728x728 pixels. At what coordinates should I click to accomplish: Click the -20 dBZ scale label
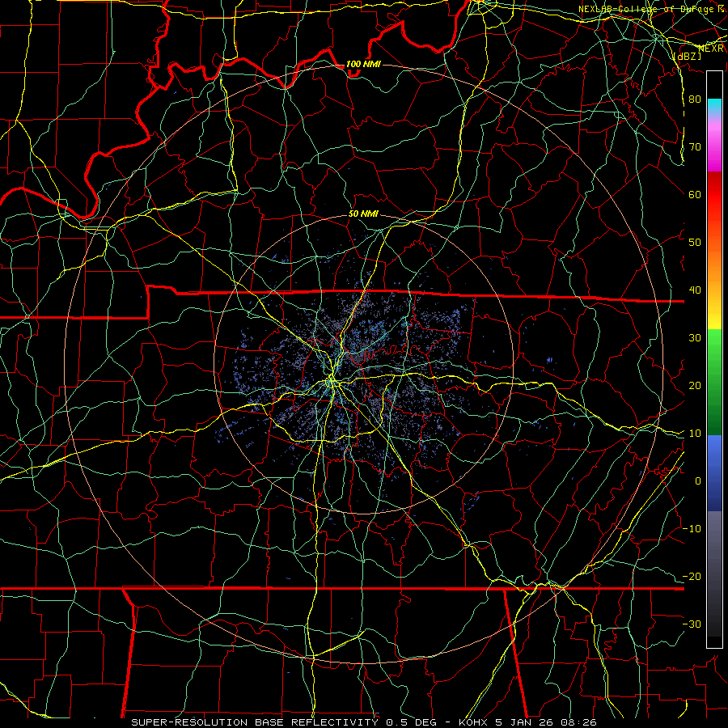tap(692, 577)
